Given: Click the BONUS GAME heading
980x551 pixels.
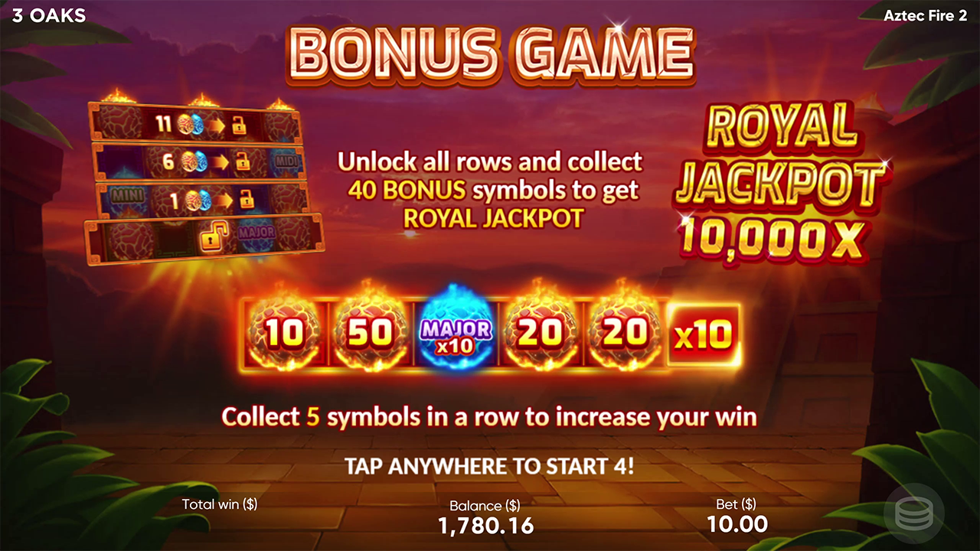Looking at the screenshot, I should [x=490, y=52].
